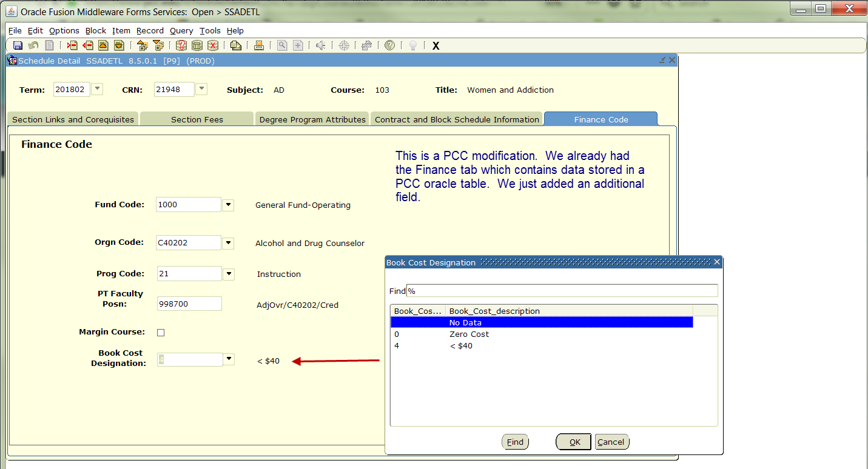The height and width of the screenshot is (469, 868).
Task: Open the Tools menu
Action: [x=210, y=30]
